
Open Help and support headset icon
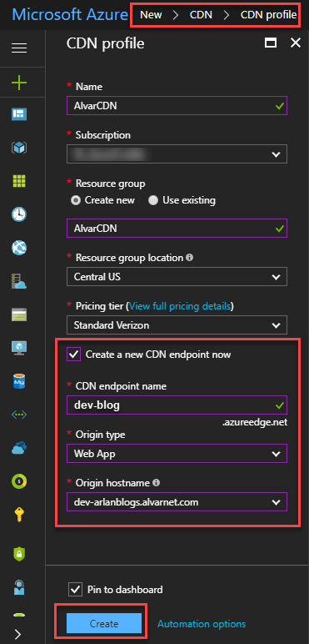tap(19, 588)
